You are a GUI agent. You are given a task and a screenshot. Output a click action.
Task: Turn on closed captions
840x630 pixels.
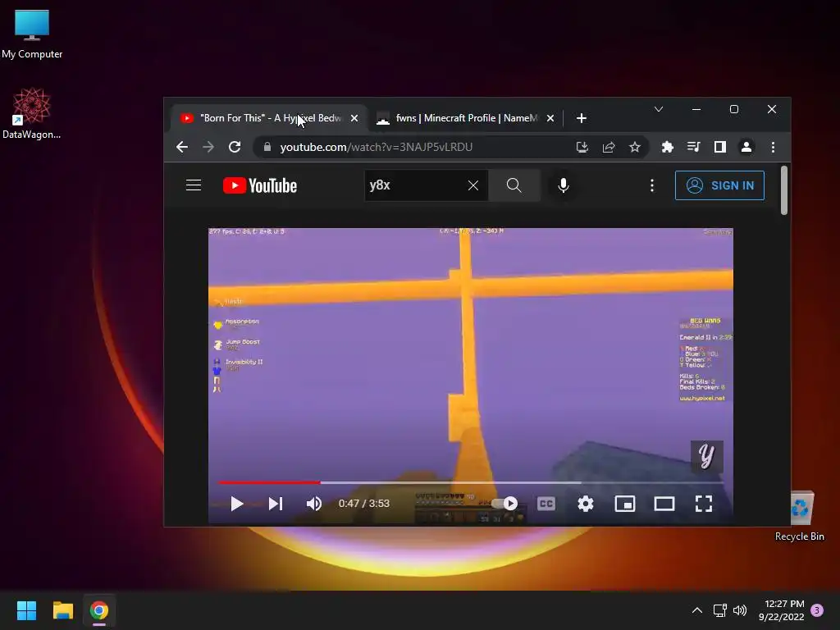546,504
